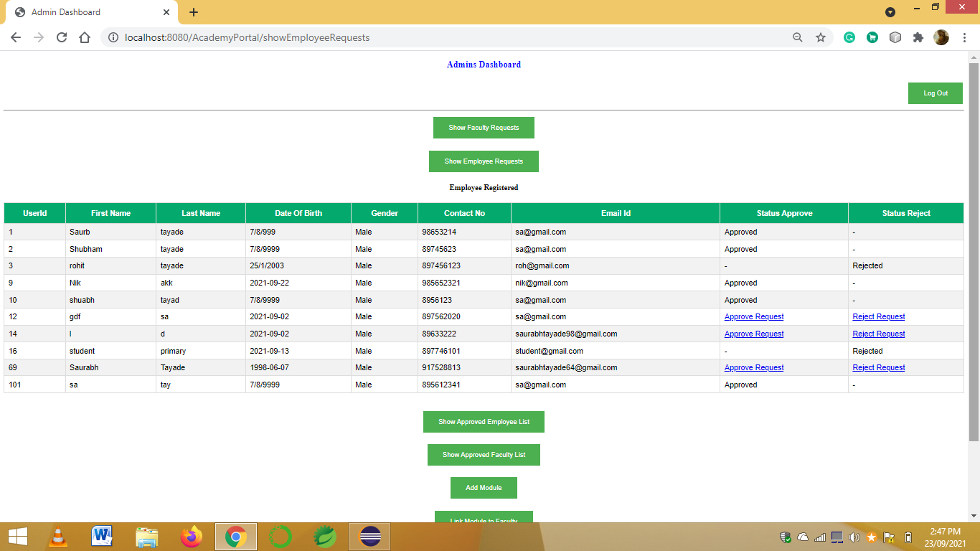Viewport: 980px width, 551px height.
Task: Select the Email Id column header
Action: tap(616, 213)
